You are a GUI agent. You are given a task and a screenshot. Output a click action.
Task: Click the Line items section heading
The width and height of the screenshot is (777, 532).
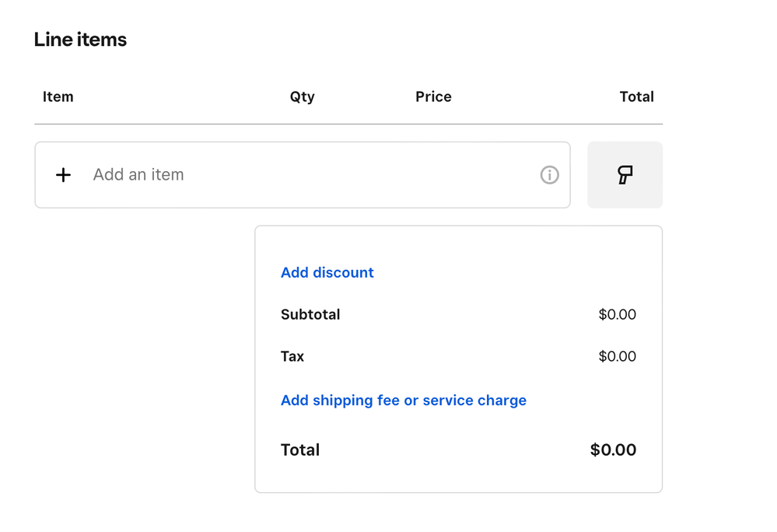[x=80, y=40]
